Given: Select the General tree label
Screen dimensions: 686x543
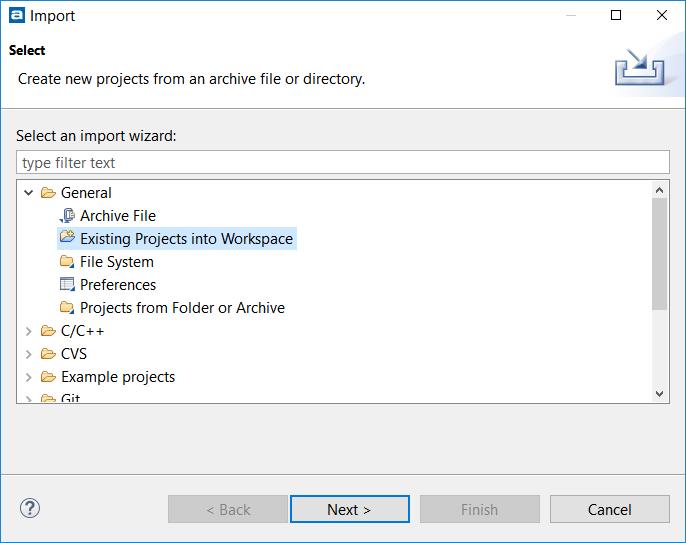Looking at the screenshot, I should point(86,193).
